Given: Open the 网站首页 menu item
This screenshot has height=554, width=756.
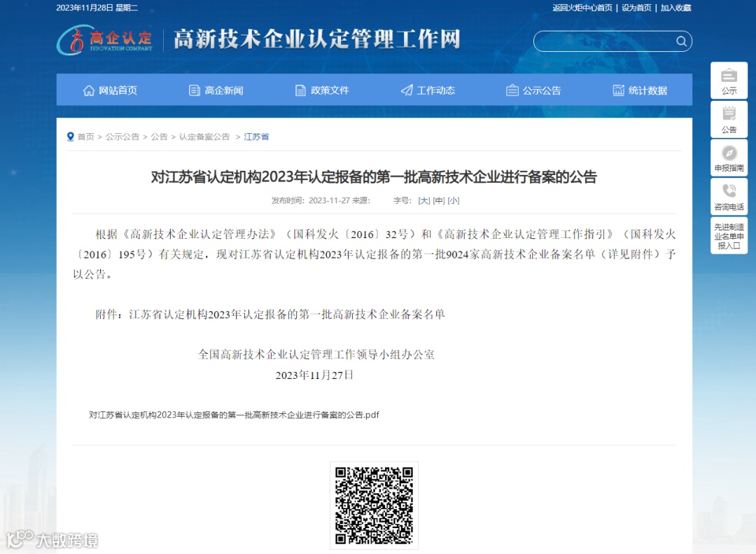Looking at the screenshot, I should pyautogui.click(x=118, y=90).
